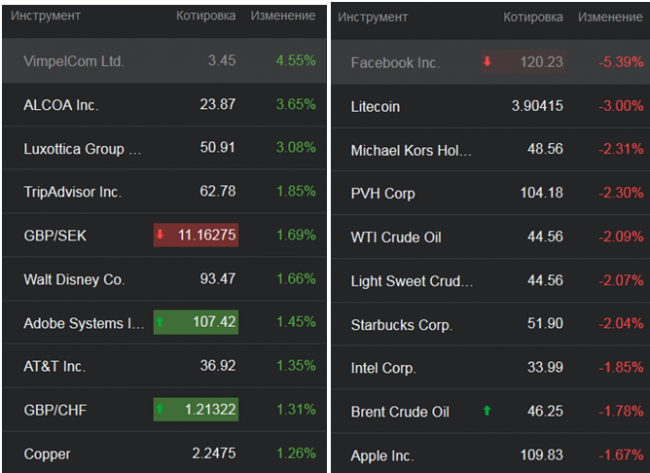Click the right table's Котировка header
650x473 pixels.
[x=533, y=17]
